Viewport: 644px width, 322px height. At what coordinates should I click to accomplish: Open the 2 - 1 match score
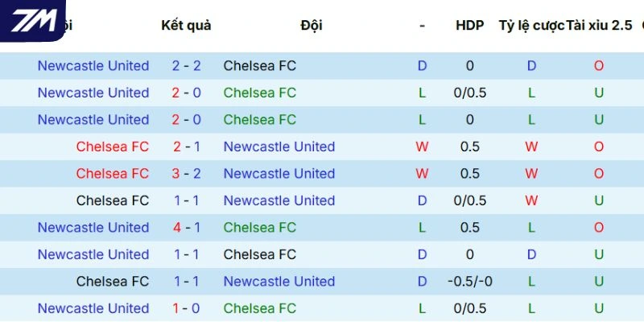pos(187,147)
